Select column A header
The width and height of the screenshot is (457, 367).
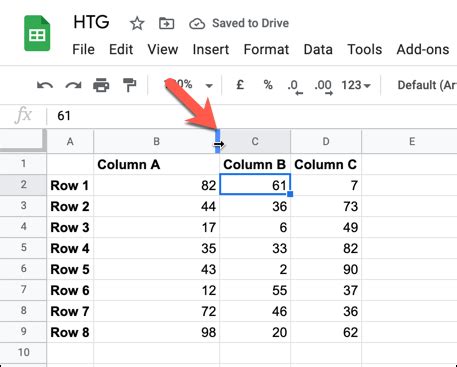pos(70,142)
